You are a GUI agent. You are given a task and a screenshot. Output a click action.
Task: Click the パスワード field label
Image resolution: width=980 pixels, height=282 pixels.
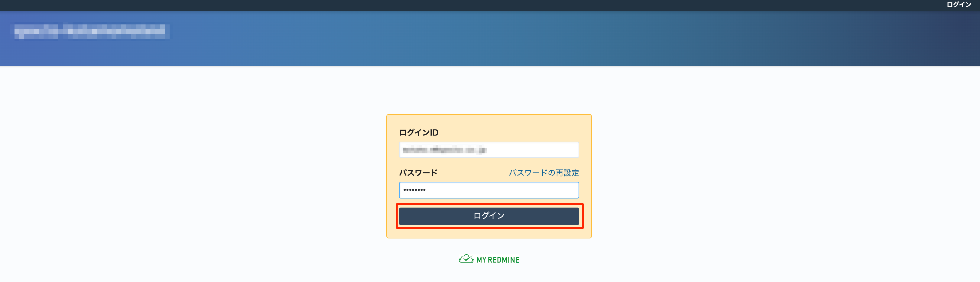pyautogui.click(x=418, y=173)
